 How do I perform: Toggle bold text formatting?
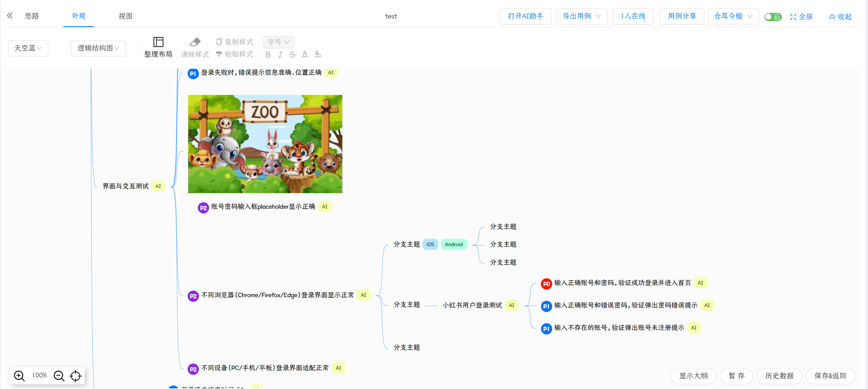[268, 55]
